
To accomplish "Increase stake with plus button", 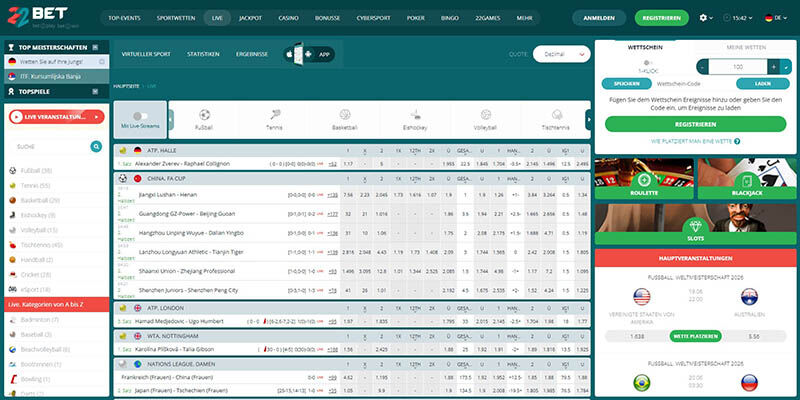I will pos(773,67).
